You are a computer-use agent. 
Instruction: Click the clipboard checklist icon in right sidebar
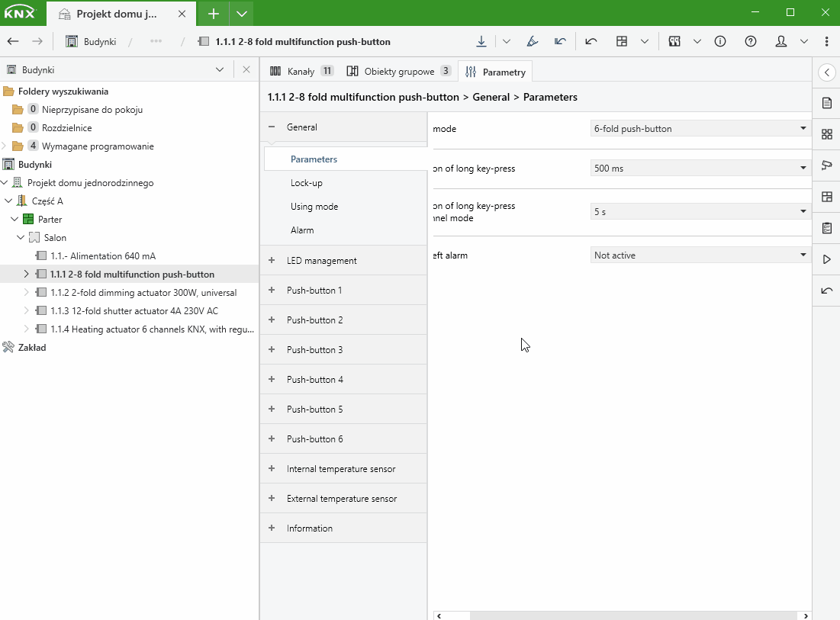826,228
